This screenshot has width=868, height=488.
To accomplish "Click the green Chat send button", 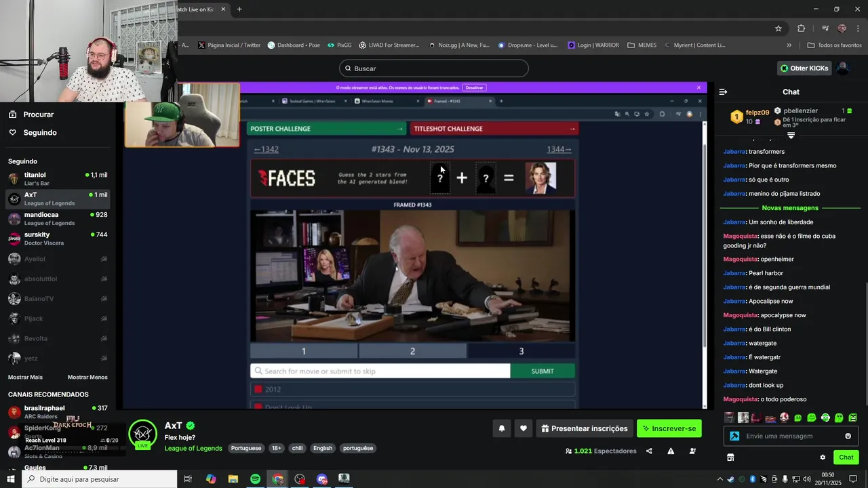I will click(846, 457).
